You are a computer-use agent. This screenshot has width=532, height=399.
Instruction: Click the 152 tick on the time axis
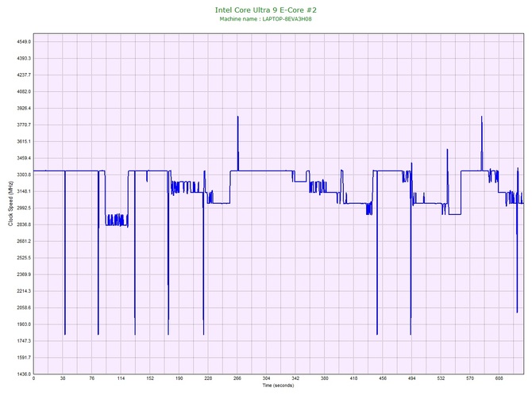pos(150,378)
